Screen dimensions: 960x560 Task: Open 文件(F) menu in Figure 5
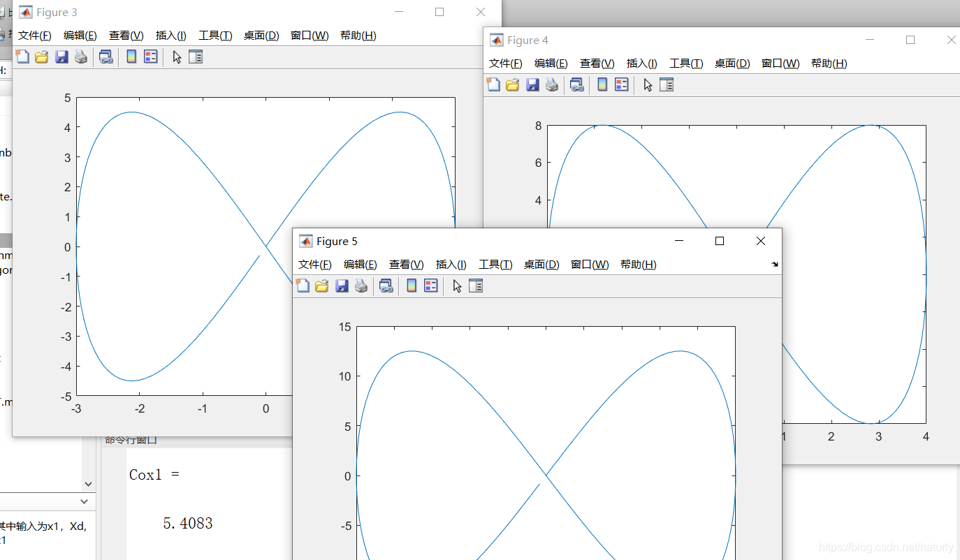(315, 265)
